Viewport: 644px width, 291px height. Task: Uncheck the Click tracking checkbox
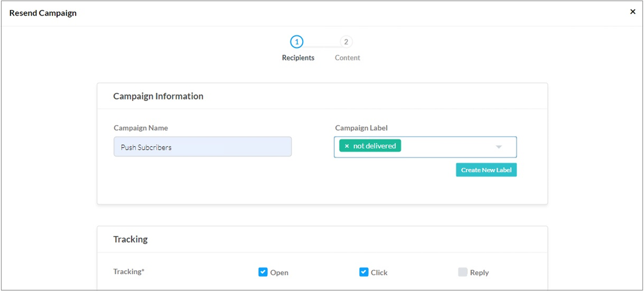tap(364, 272)
